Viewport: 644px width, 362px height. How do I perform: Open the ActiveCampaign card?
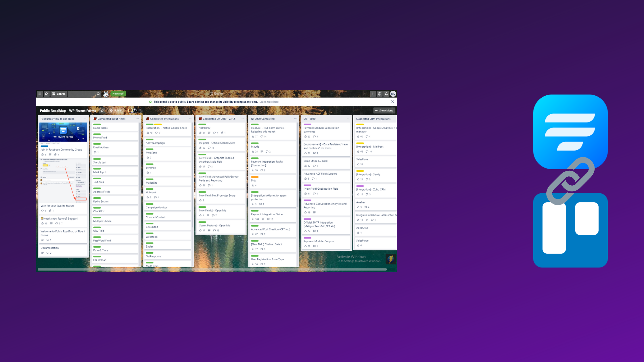[168, 142]
